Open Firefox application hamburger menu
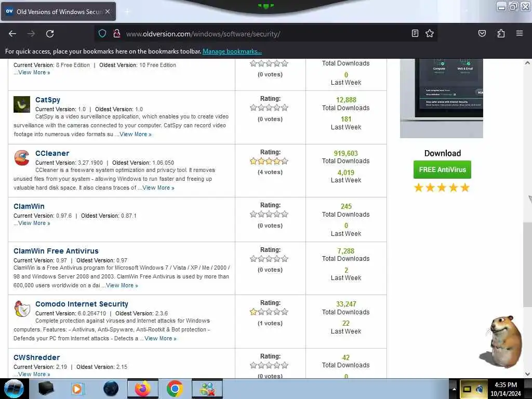This screenshot has width=532, height=399. [x=520, y=33]
